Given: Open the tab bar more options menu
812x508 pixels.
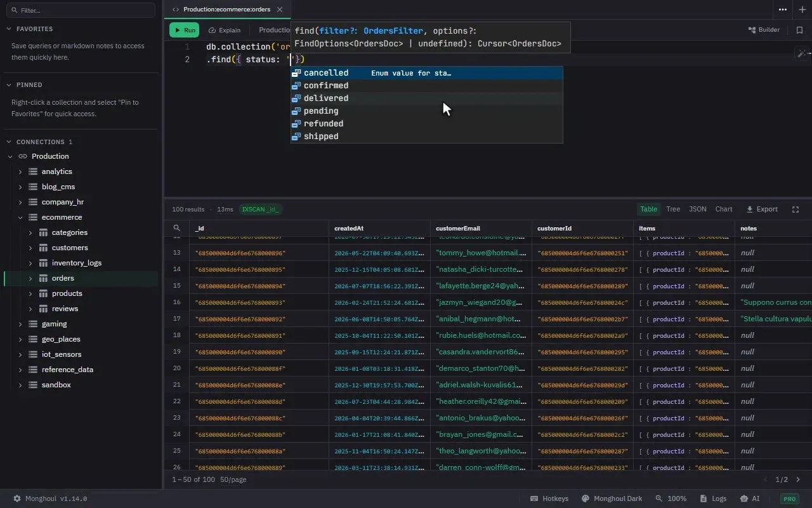Looking at the screenshot, I should tap(783, 10).
